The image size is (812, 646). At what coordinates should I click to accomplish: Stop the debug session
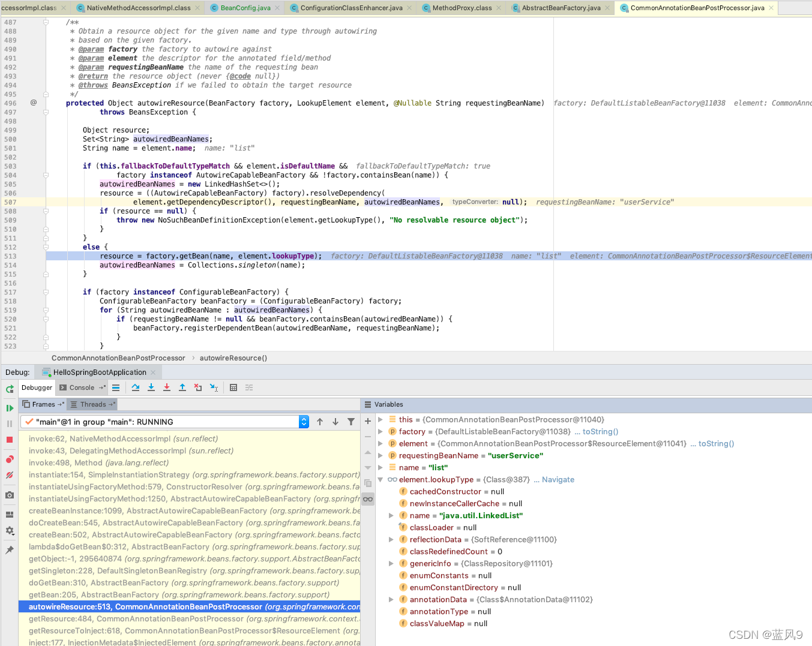(x=10, y=440)
